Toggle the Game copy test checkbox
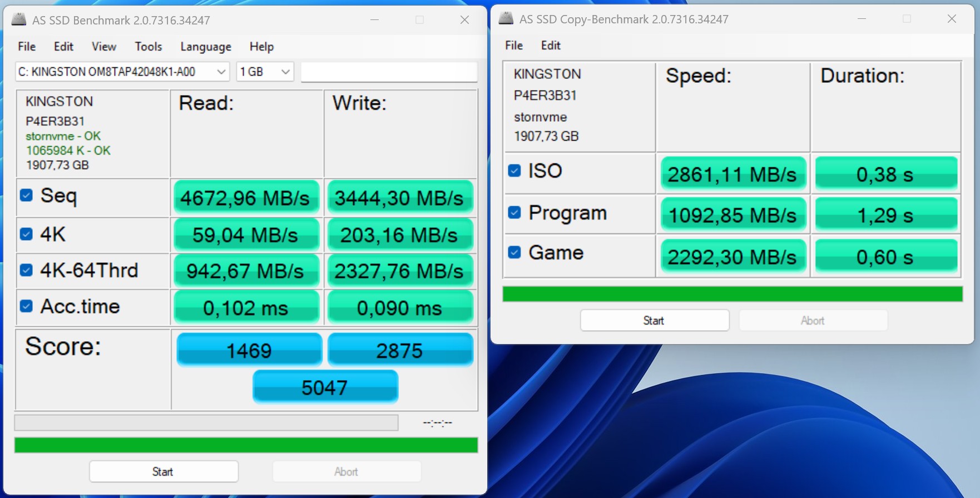 [x=514, y=252]
